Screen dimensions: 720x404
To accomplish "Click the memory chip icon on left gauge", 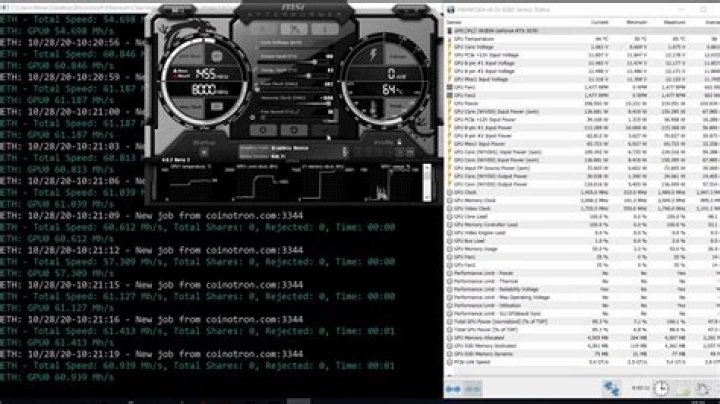I will click(217, 107).
